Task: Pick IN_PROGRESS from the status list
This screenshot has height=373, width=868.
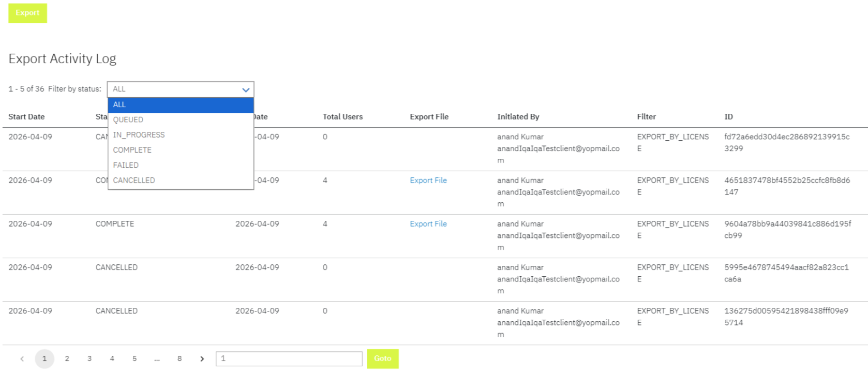Action: tap(181, 135)
